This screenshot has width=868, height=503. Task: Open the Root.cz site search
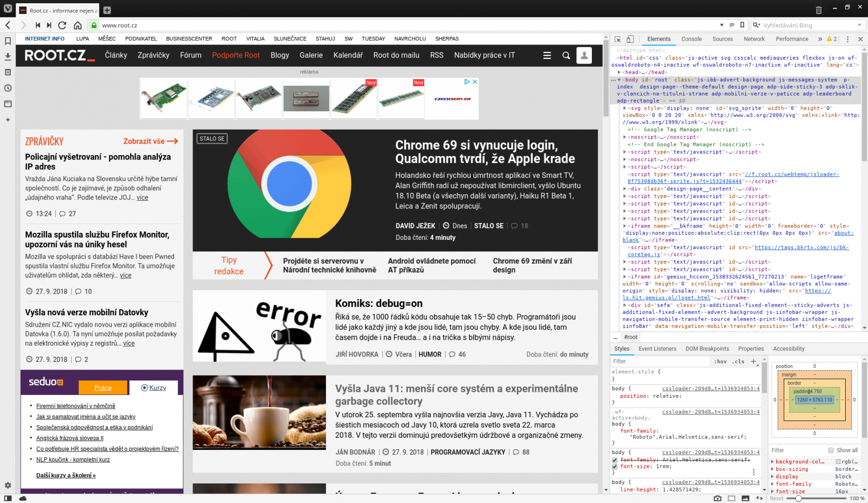(566, 55)
